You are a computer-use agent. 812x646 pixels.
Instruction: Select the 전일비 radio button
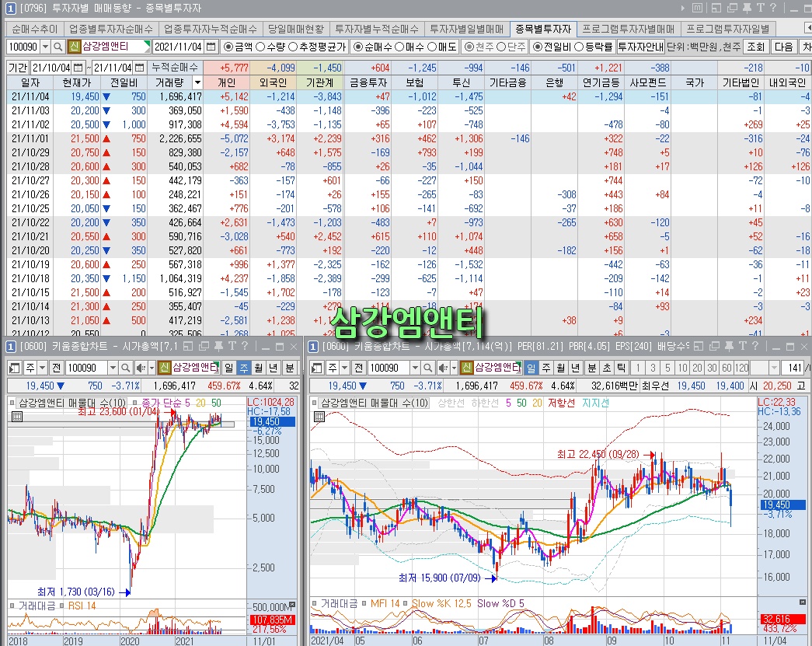click(x=538, y=47)
